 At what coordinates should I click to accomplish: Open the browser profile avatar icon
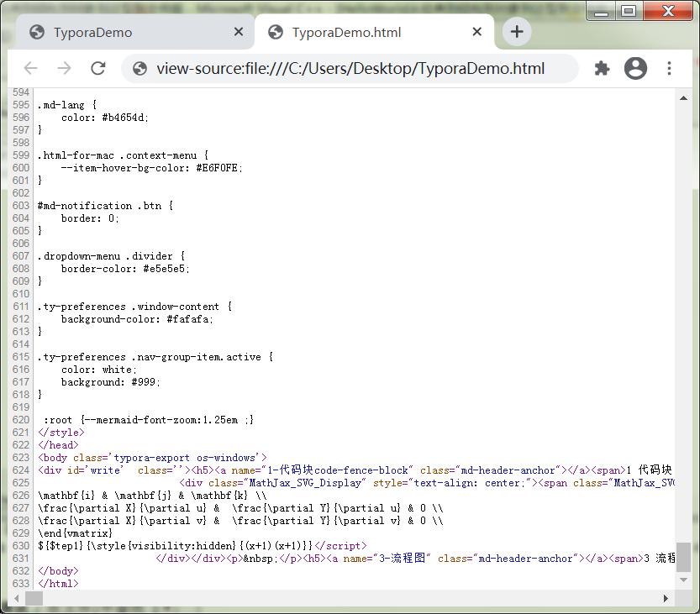tap(635, 68)
